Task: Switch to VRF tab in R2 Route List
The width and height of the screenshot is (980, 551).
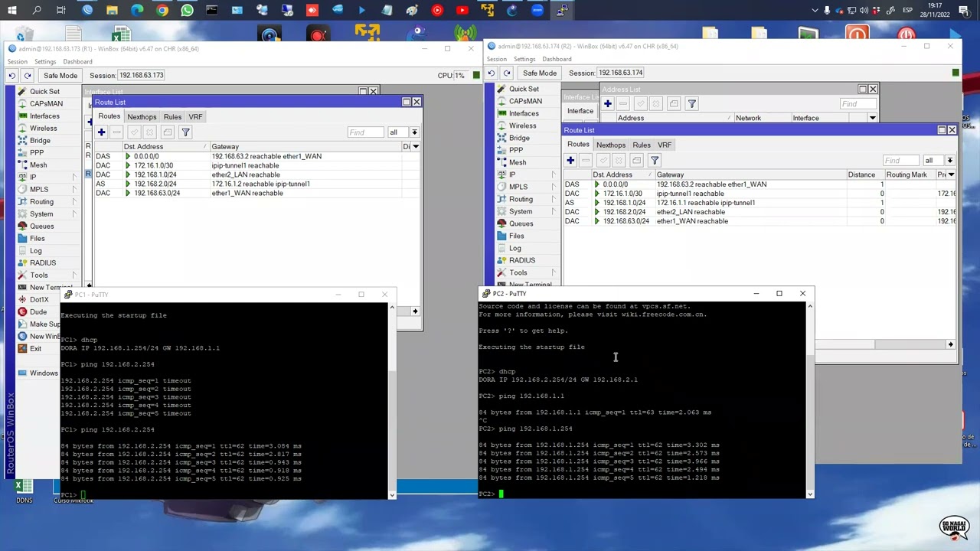Action: point(665,145)
